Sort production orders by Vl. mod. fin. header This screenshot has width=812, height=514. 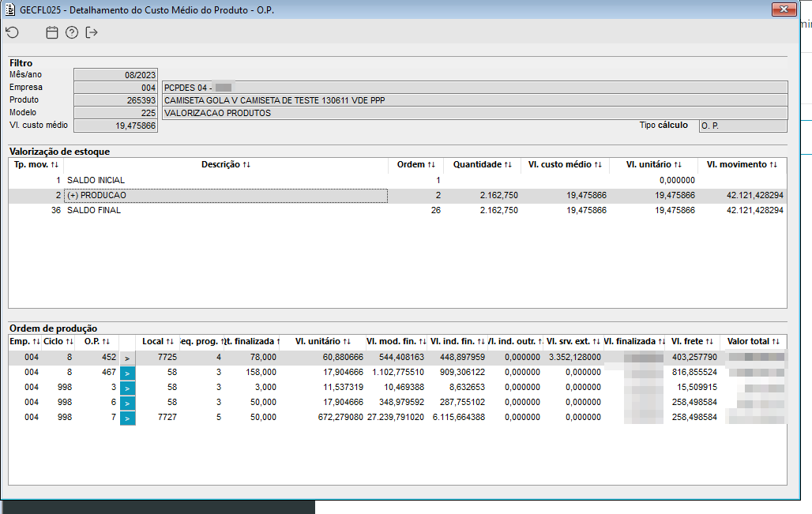(x=397, y=342)
